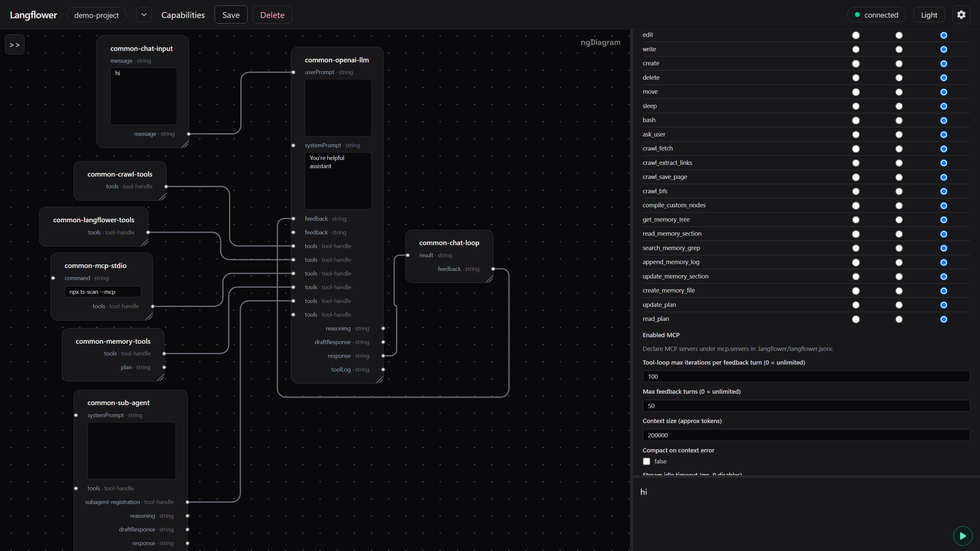Click the resize handle on the common-chat-input node
980x551 pixels.
(x=185, y=144)
